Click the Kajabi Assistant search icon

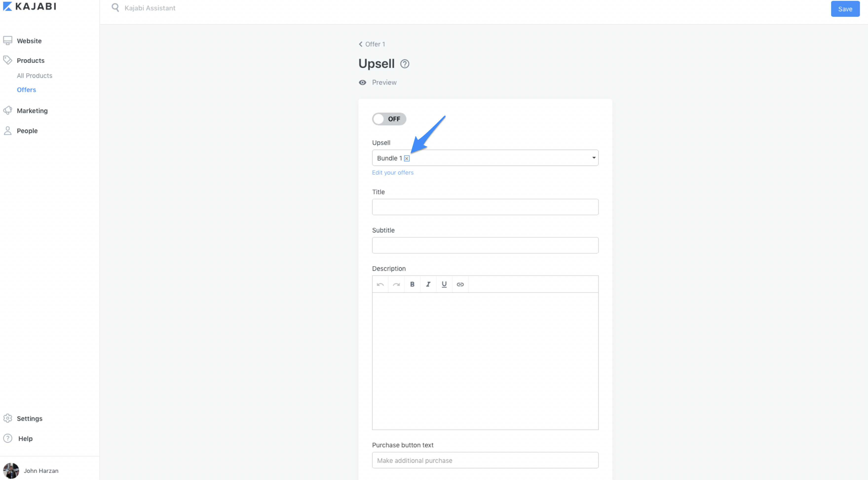pos(115,8)
